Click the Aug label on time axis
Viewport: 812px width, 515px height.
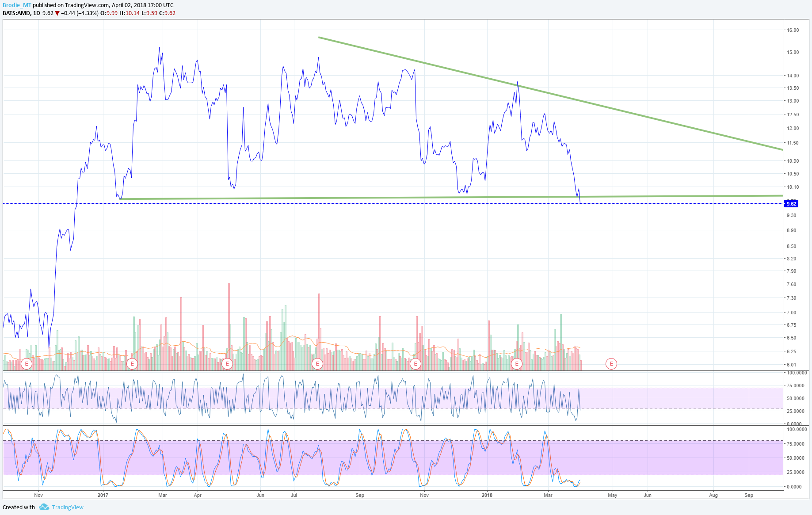pyautogui.click(x=713, y=495)
